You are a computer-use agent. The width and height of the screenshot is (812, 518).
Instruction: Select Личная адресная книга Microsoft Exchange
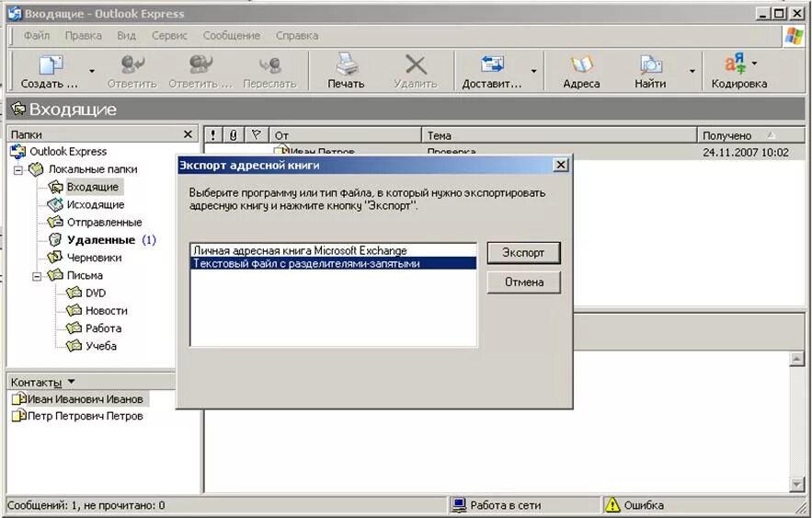(334, 250)
